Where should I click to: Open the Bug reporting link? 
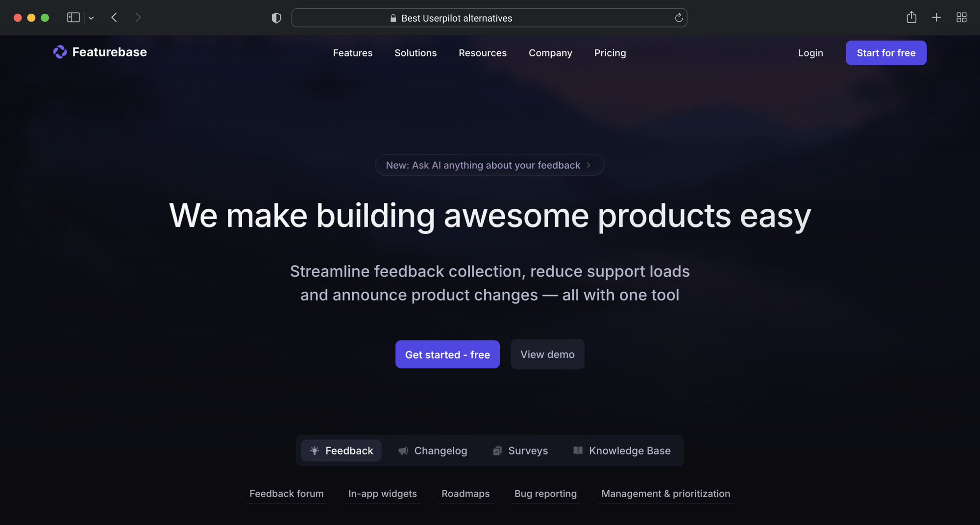(545, 494)
